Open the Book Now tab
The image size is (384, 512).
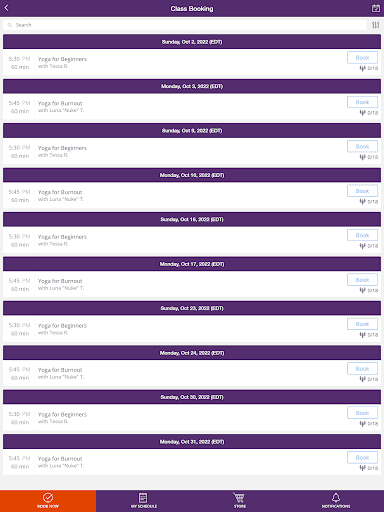coord(48,501)
